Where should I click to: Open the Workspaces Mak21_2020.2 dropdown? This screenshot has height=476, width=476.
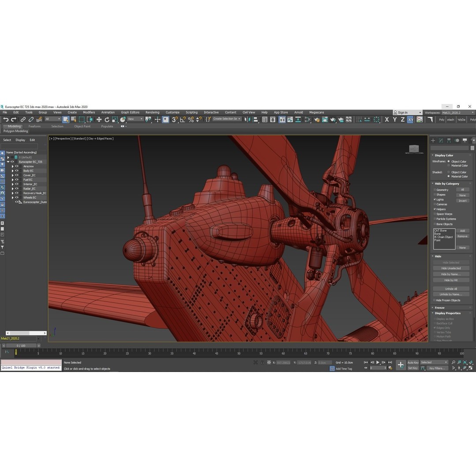point(457,113)
